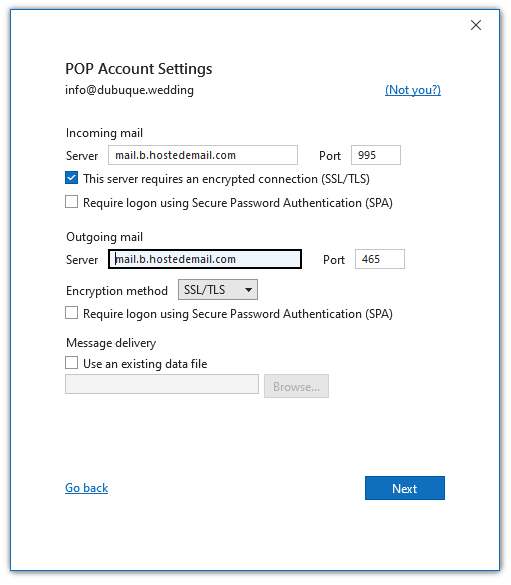Click the label text for encrypted connection option
The height and width of the screenshot is (585, 511).
(226, 179)
